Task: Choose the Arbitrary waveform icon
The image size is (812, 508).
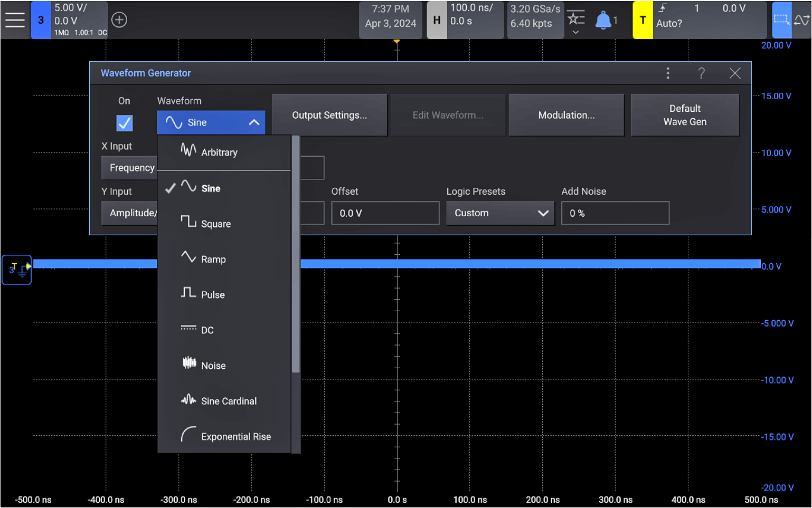Action: [x=188, y=150]
